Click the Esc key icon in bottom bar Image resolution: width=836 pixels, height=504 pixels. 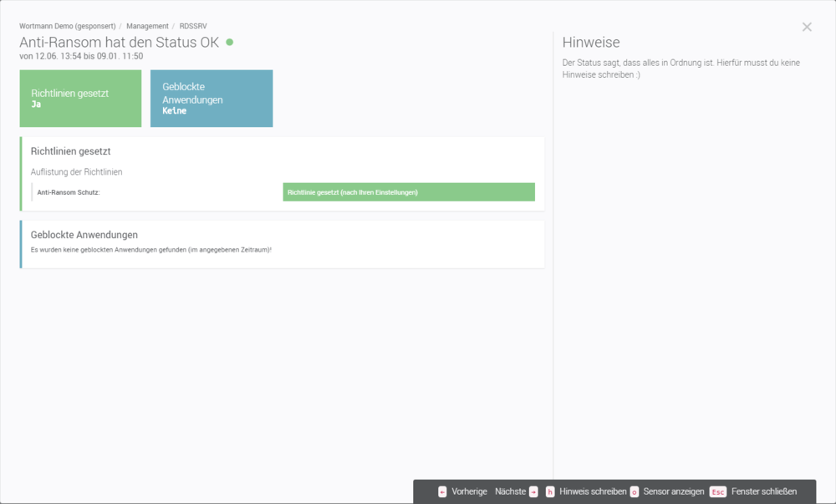[x=717, y=491]
